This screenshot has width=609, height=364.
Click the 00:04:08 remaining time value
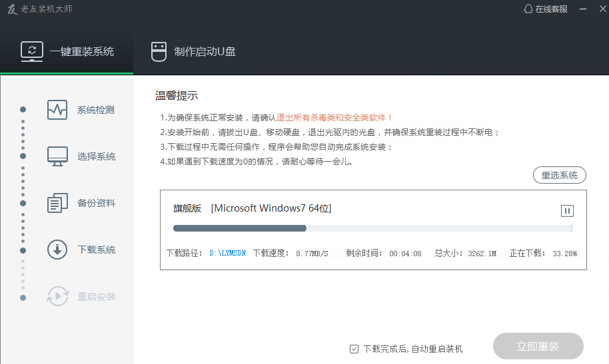click(x=405, y=254)
